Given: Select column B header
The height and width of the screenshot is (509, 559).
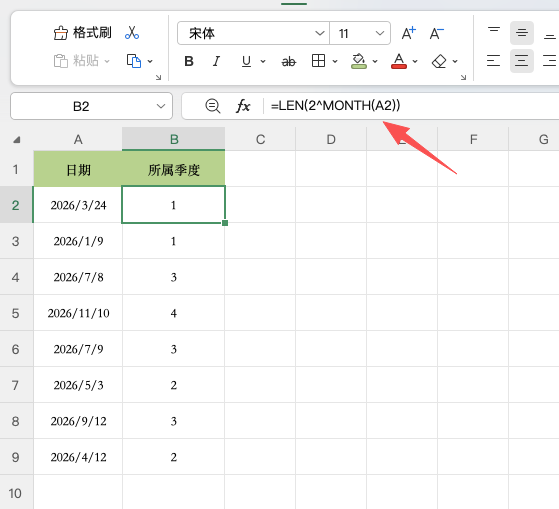Looking at the screenshot, I should (174, 139).
